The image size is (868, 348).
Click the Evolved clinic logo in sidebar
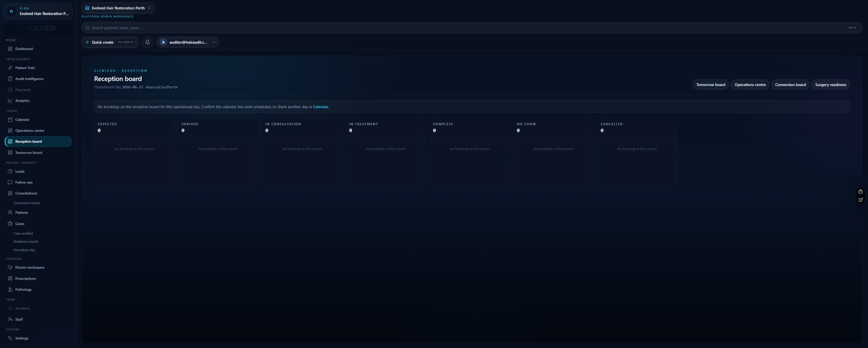tap(38, 29)
